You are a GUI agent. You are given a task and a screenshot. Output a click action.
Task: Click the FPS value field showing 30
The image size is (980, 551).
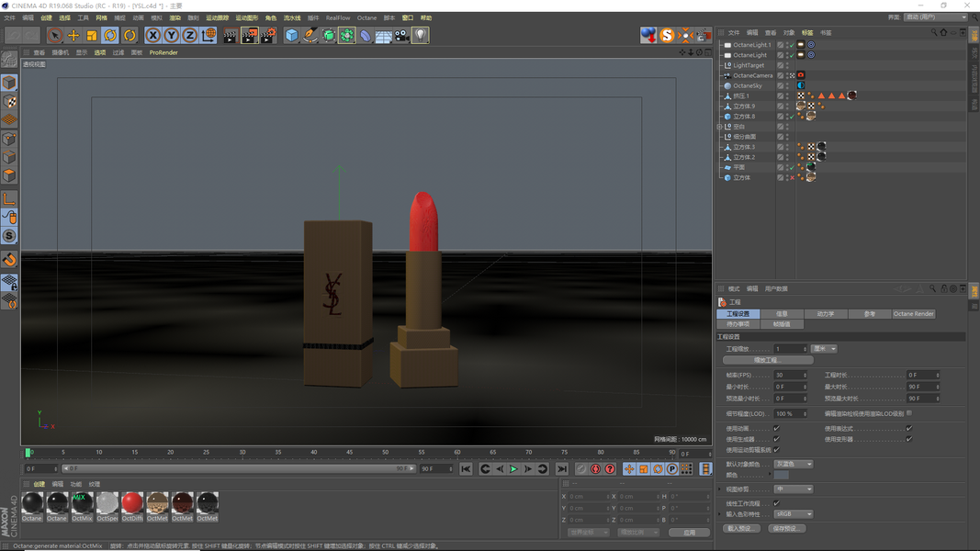click(x=790, y=375)
